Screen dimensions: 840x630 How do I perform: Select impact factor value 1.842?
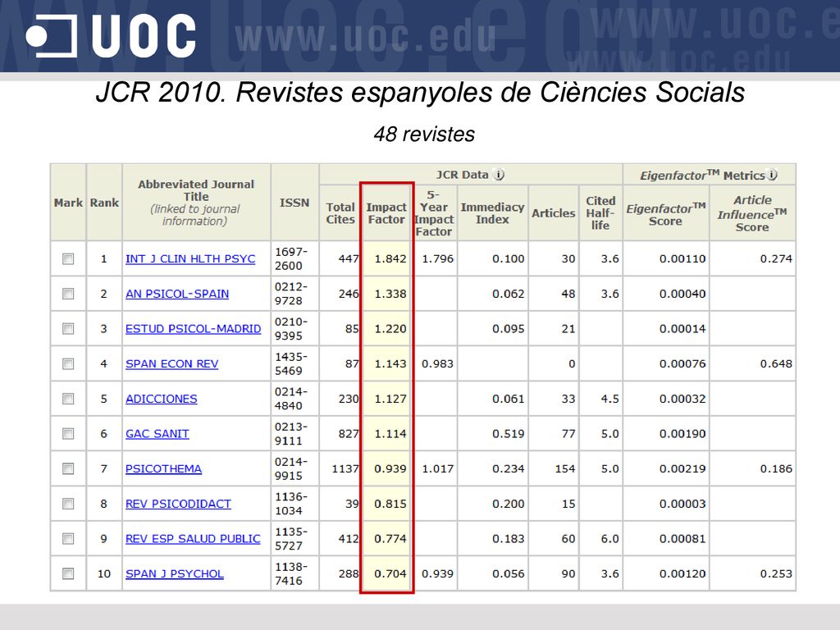tap(390, 258)
